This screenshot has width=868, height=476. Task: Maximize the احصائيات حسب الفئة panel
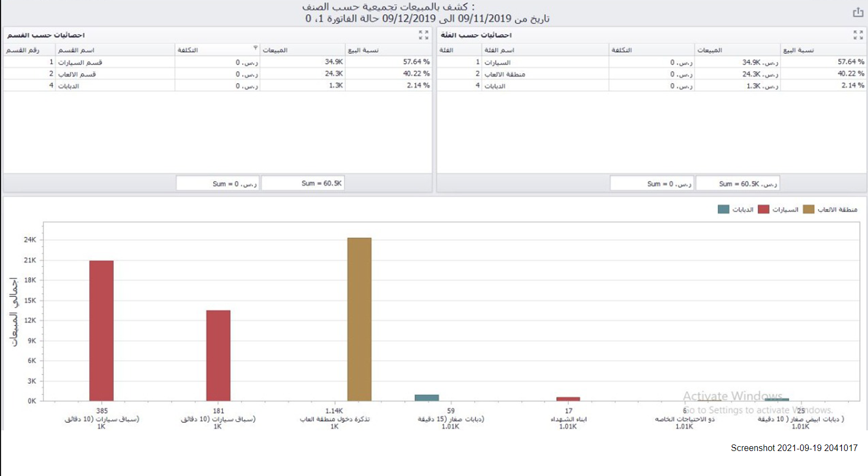(x=858, y=35)
